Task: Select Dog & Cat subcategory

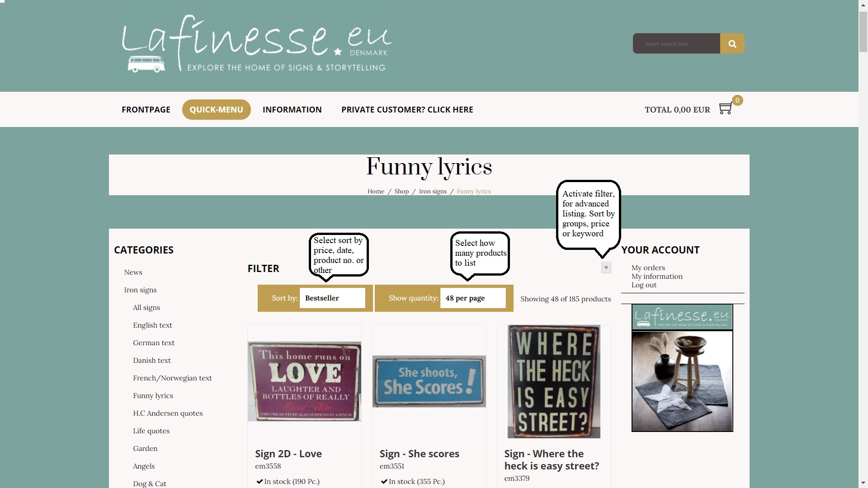Action: tap(150, 483)
